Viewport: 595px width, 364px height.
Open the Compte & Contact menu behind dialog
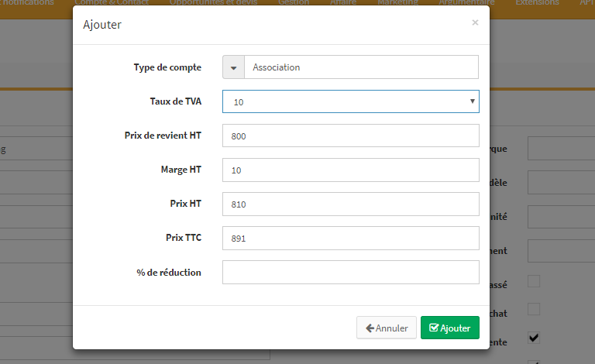pyautogui.click(x=112, y=2)
